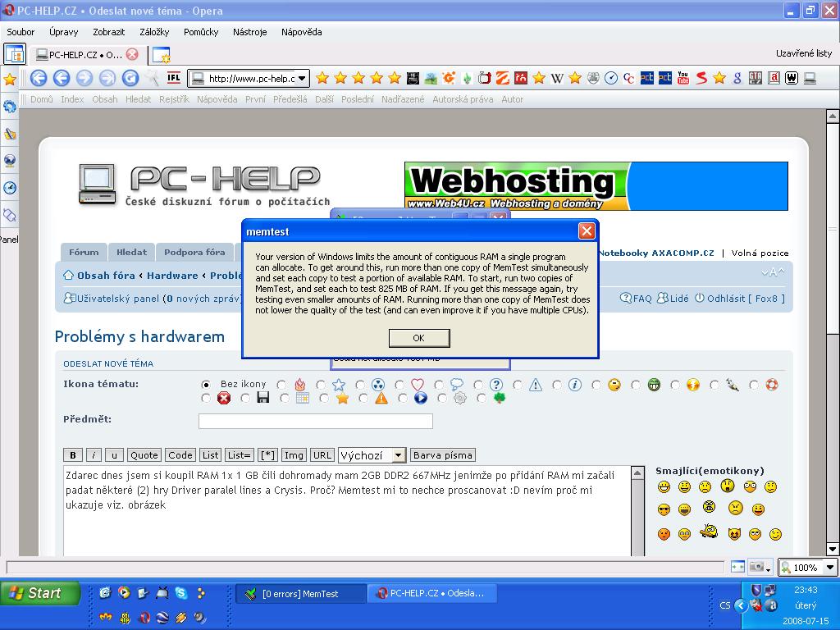Screen dimensions: 840x630
Task: Insert the red angry face emoticon
Action: (664, 534)
